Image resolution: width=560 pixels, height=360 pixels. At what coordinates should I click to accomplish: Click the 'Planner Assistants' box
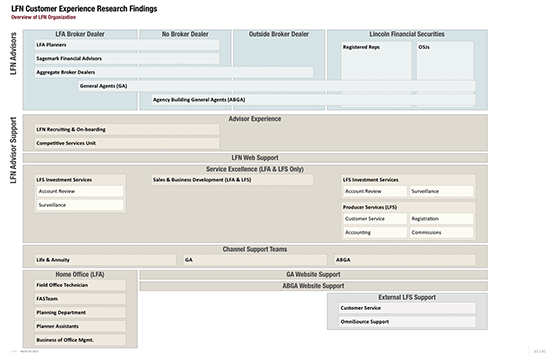(80, 326)
